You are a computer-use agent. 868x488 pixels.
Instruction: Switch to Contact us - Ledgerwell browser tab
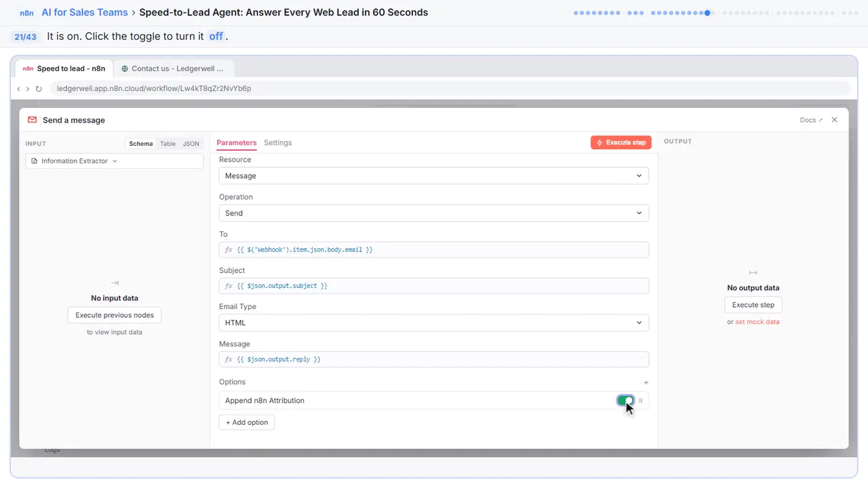pyautogui.click(x=174, y=68)
